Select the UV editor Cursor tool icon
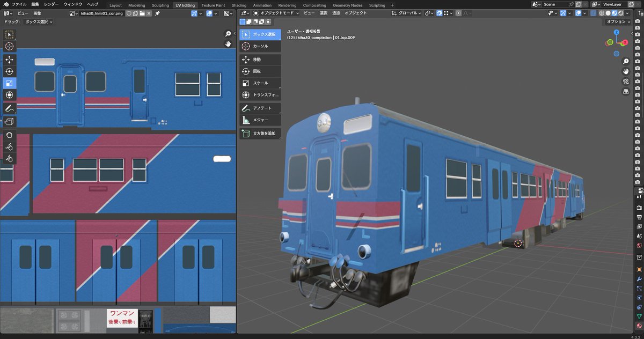644x339 pixels. tap(10, 46)
